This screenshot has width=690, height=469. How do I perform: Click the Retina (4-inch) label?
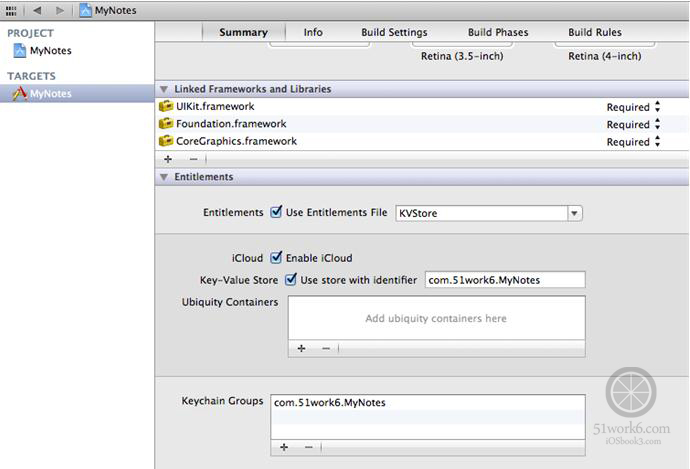click(605, 56)
